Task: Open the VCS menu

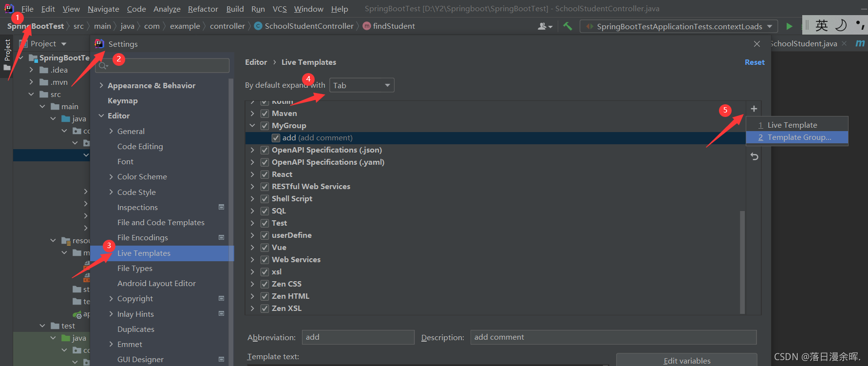Action: (280, 9)
